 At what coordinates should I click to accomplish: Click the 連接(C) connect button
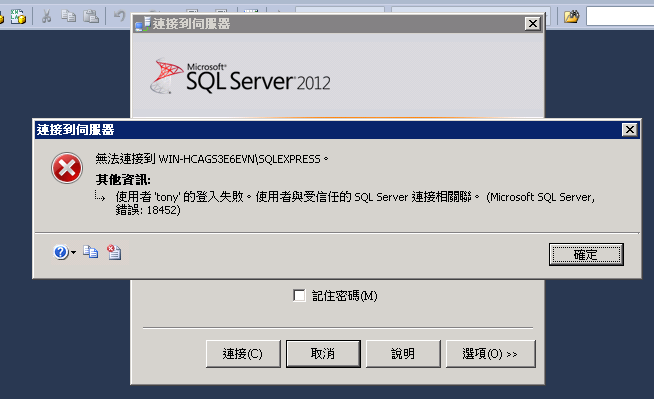point(243,354)
